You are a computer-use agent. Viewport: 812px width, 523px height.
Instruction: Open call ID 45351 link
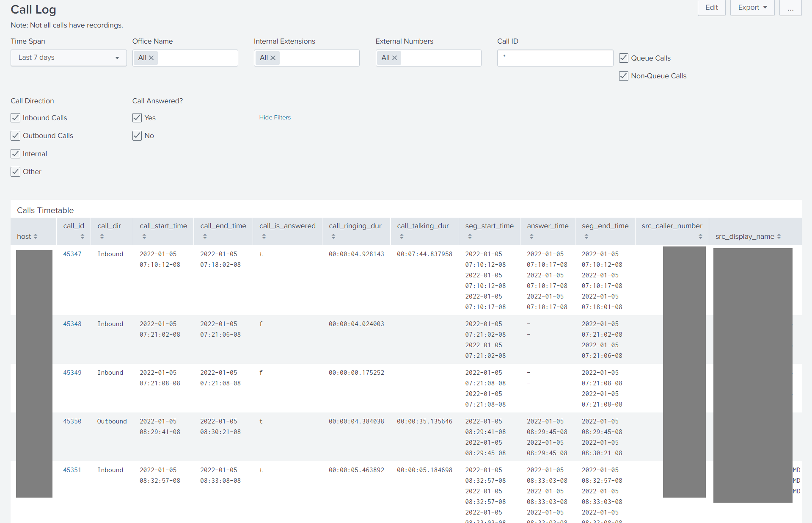(x=72, y=470)
